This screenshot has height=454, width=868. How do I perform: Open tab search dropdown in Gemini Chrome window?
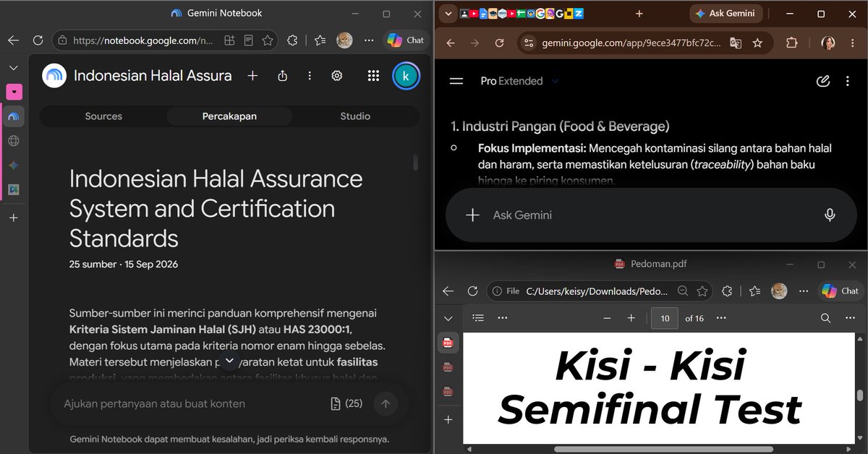coord(447,14)
